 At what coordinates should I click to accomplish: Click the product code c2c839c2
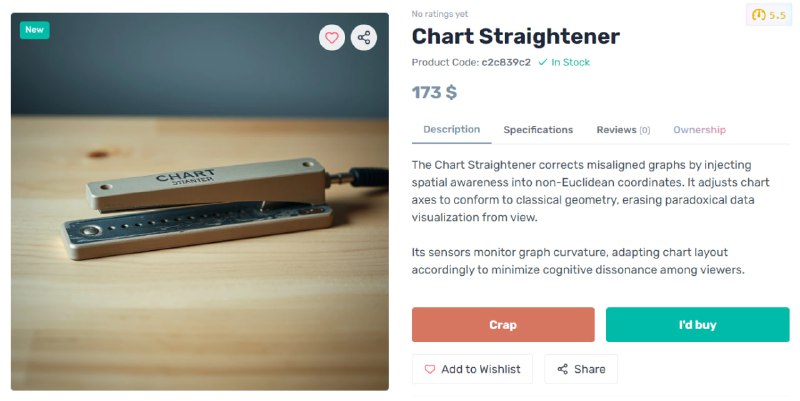(x=506, y=62)
